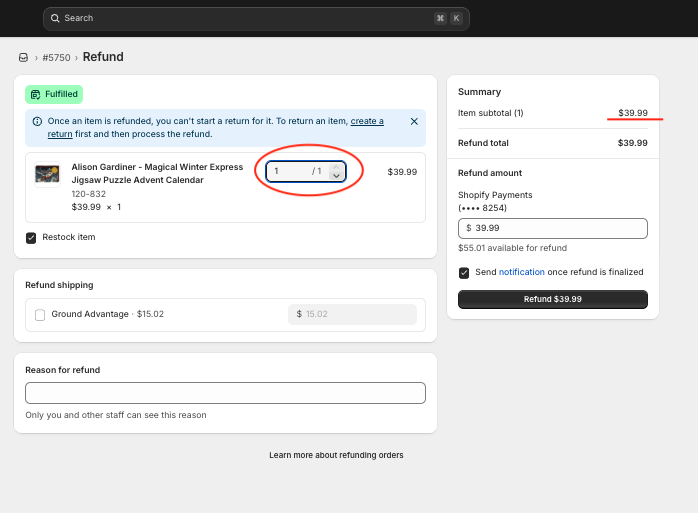This screenshot has height=513, width=698.
Task: Click the Shopify Payments refund amount field
Action: click(552, 228)
